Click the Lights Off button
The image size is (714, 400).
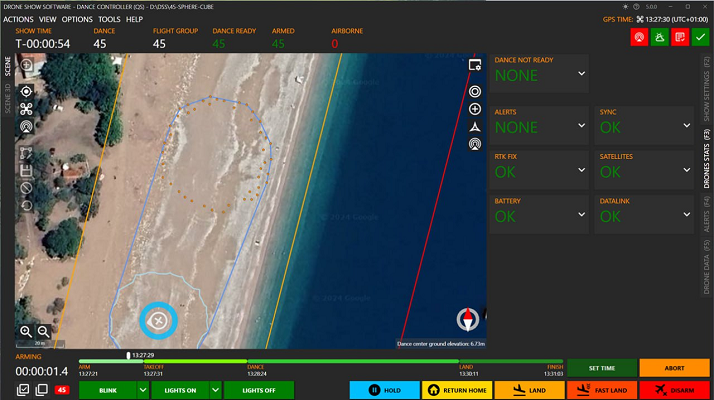point(258,390)
